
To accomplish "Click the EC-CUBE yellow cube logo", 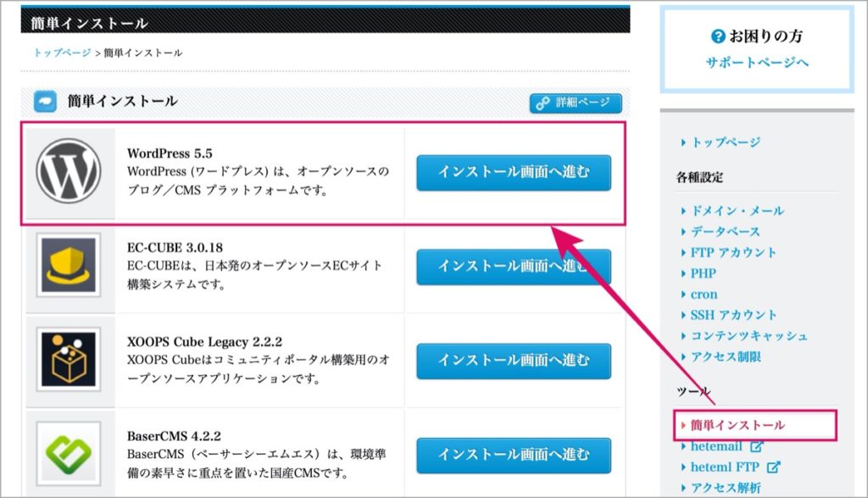I will point(69,265).
